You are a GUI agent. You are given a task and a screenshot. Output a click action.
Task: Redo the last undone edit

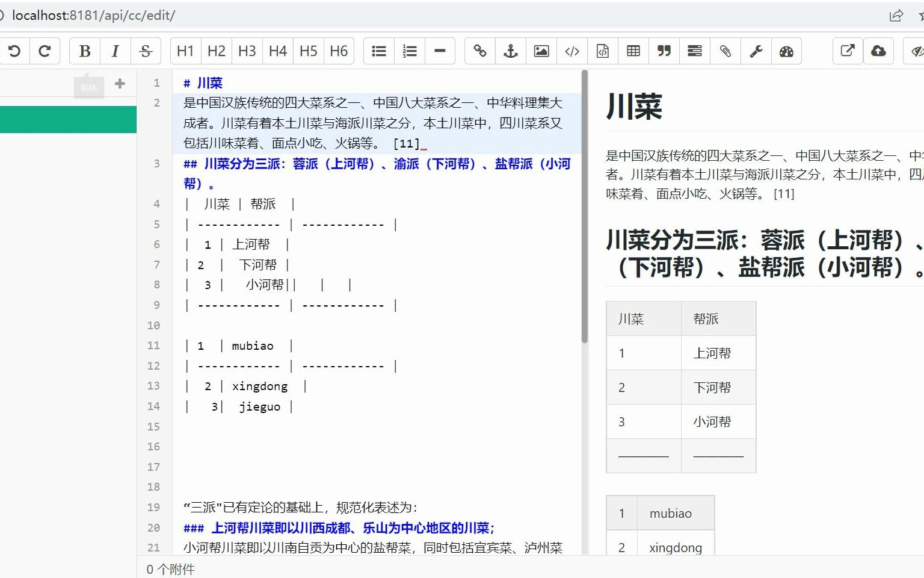click(45, 51)
